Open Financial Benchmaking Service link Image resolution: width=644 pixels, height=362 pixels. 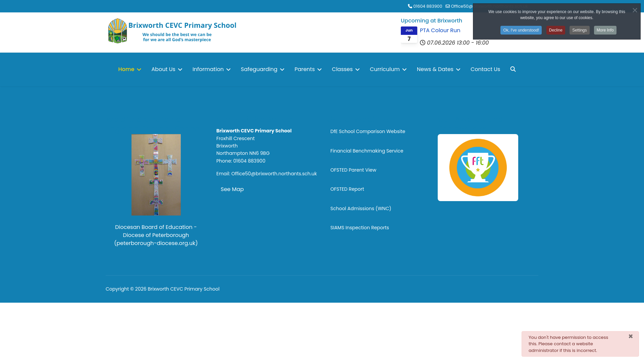[367, 151]
